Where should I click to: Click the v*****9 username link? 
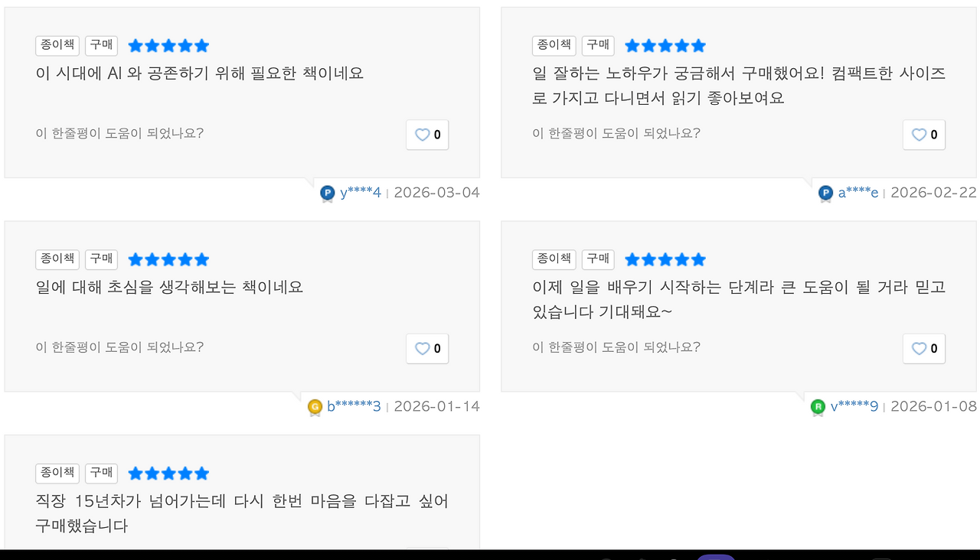pyautogui.click(x=854, y=406)
